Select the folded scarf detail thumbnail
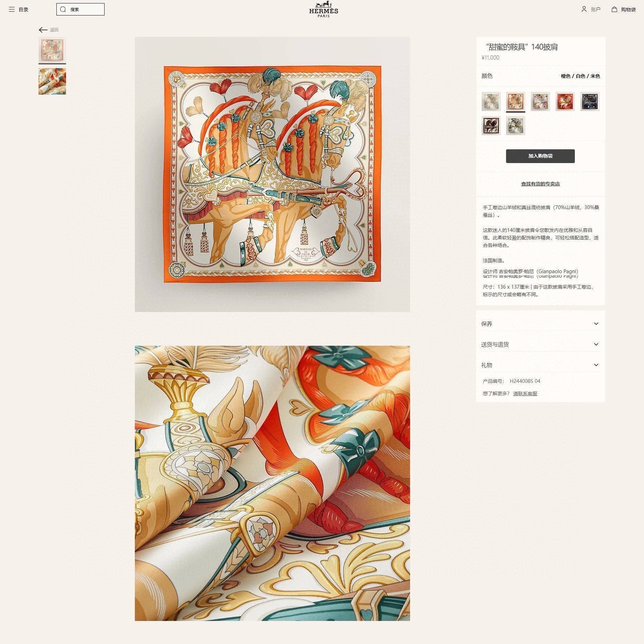This screenshot has width=644, height=644. point(52,82)
